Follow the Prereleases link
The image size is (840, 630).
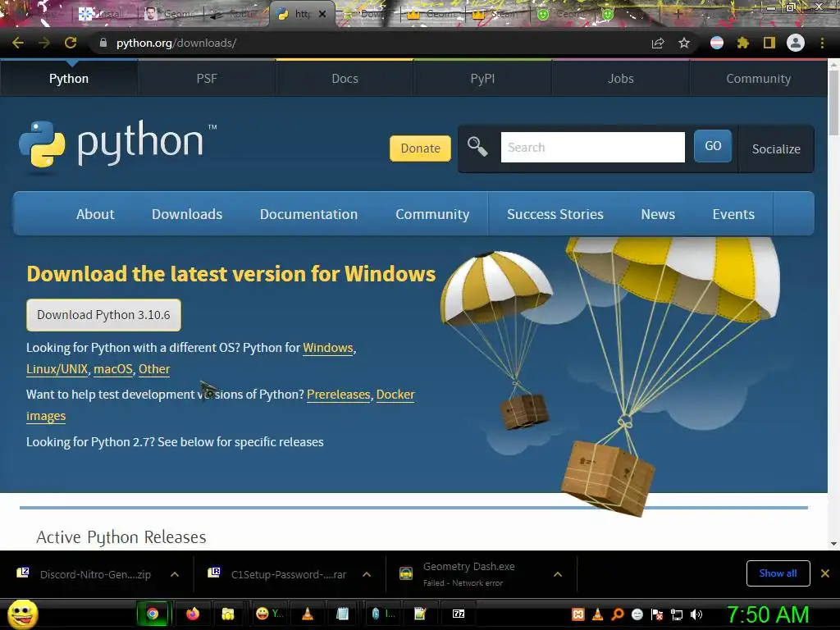[x=339, y=395]
